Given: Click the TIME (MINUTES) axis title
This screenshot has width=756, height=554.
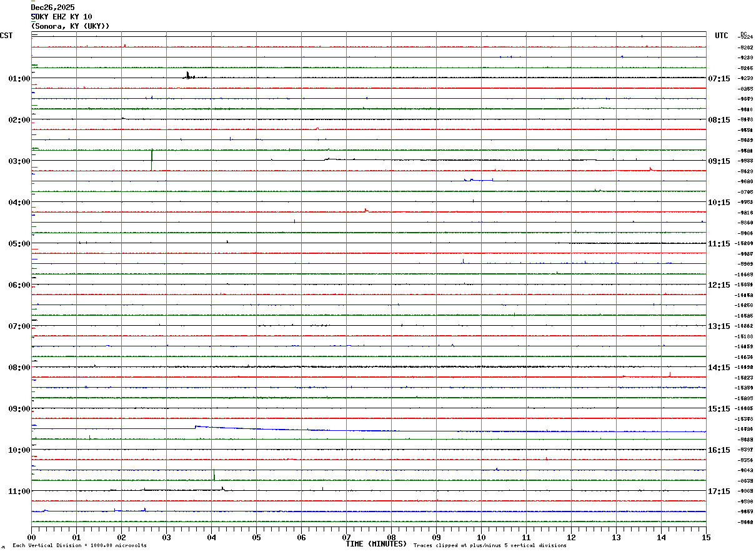Looking at the screenshot, I should pyautogui.click(x=376, y=544).
